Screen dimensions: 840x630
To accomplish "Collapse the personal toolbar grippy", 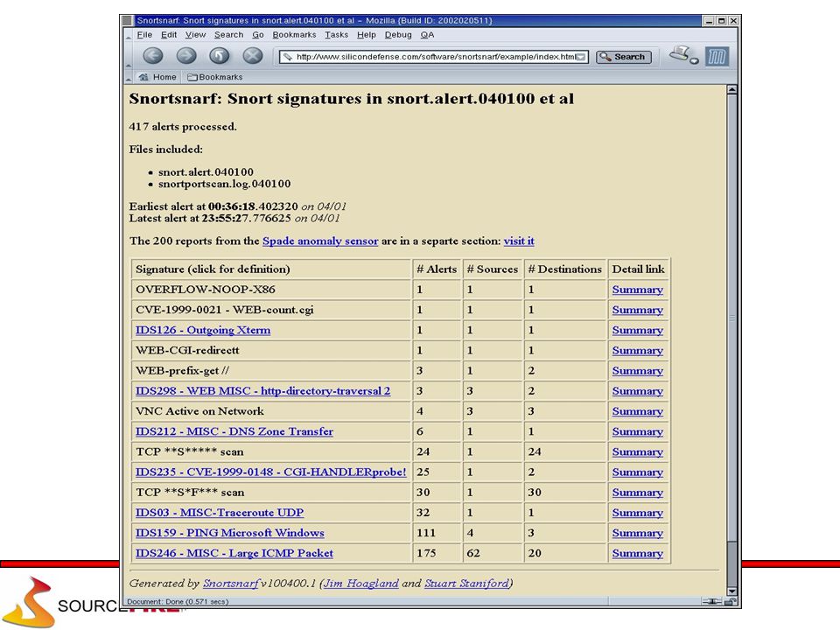I will pos(128,77).
